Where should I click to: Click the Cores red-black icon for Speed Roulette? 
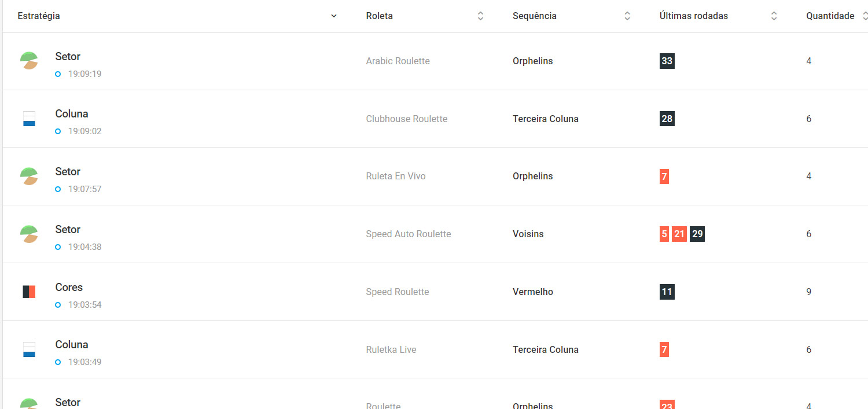coord(29,292)
